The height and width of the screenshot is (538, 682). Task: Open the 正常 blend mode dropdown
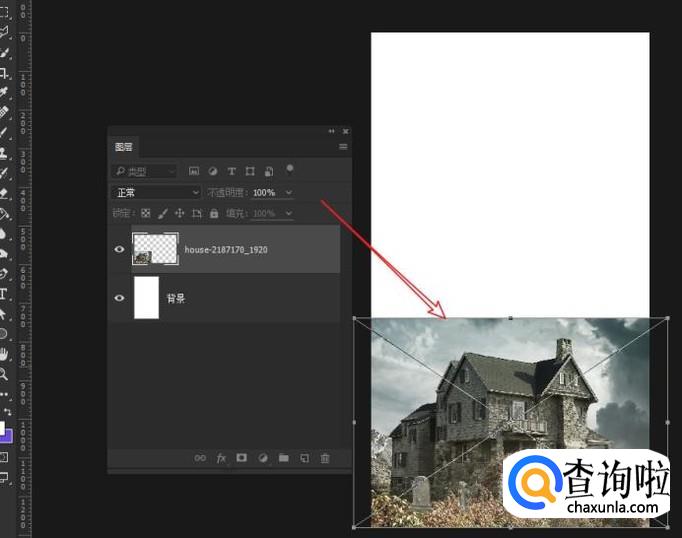pos(156,192)
